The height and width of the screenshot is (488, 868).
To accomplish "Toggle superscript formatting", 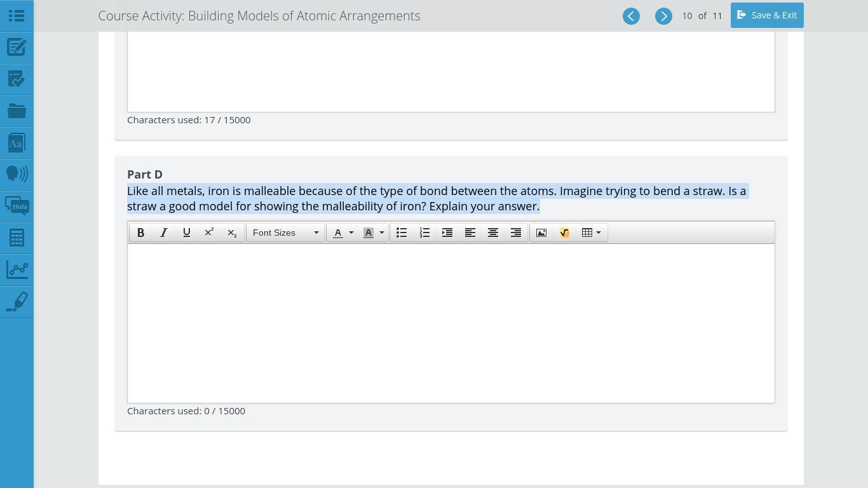I will click(x=209, y=233).
